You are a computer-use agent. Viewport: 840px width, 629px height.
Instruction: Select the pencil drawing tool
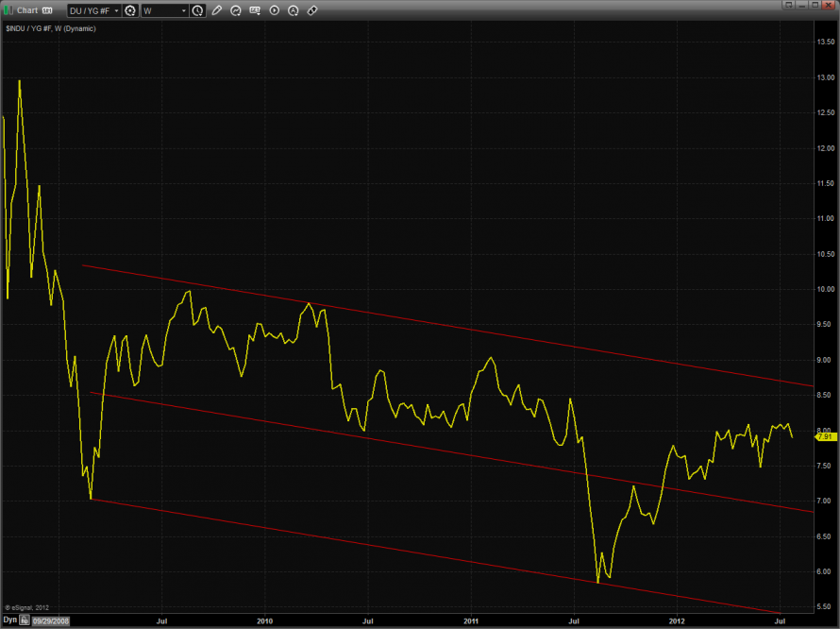[217, 10]
